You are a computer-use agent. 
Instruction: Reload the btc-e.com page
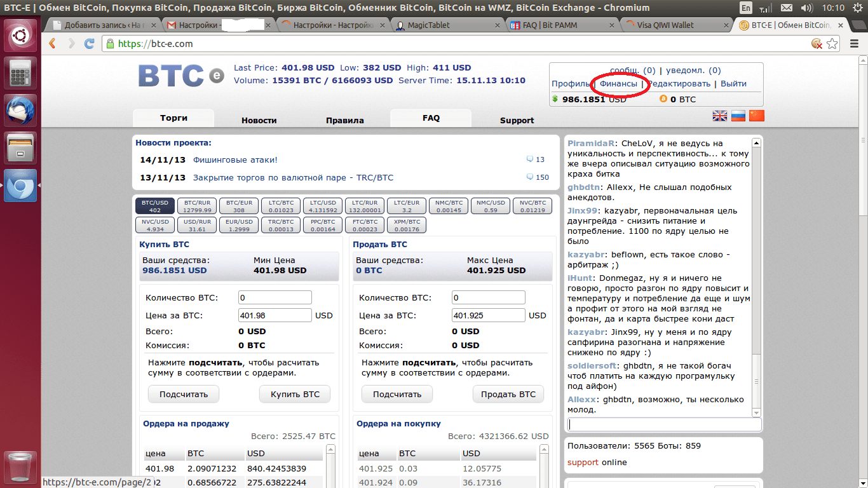[x=90, y=44]
